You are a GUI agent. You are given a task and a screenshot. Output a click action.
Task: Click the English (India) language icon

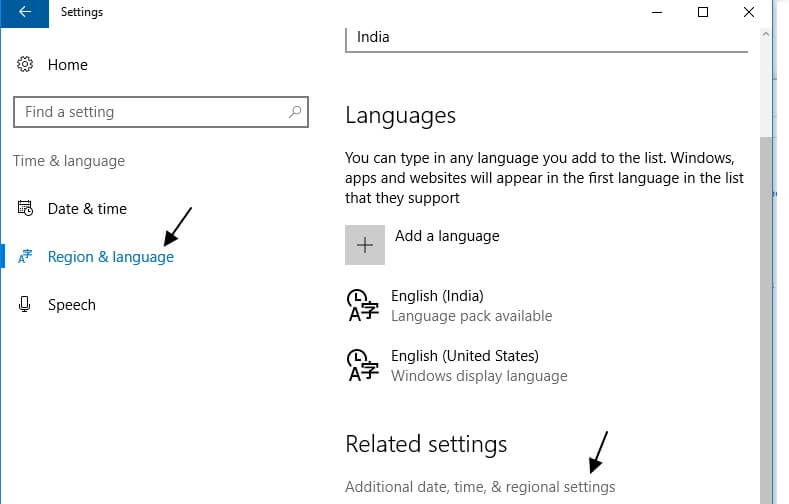[362, 305]
